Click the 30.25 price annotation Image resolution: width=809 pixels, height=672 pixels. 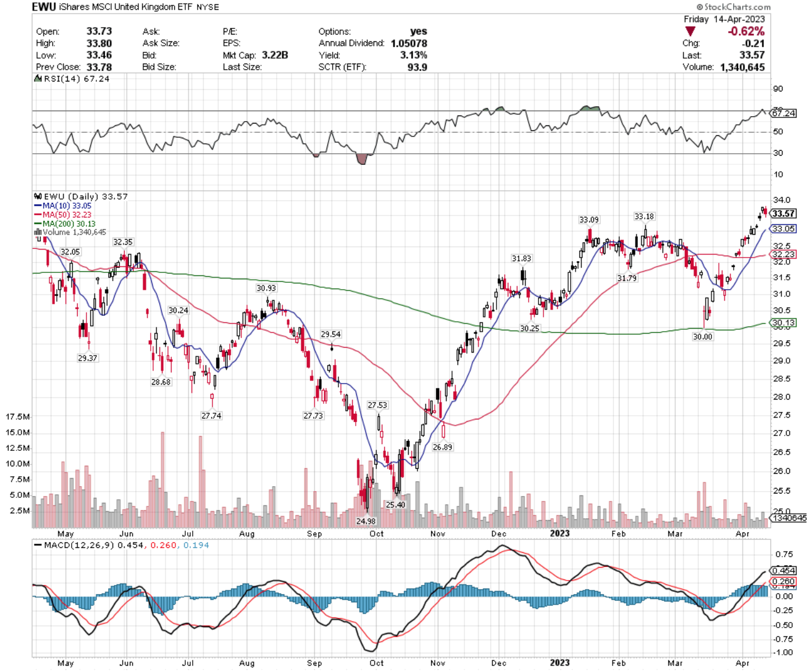(x=529, y=329)
